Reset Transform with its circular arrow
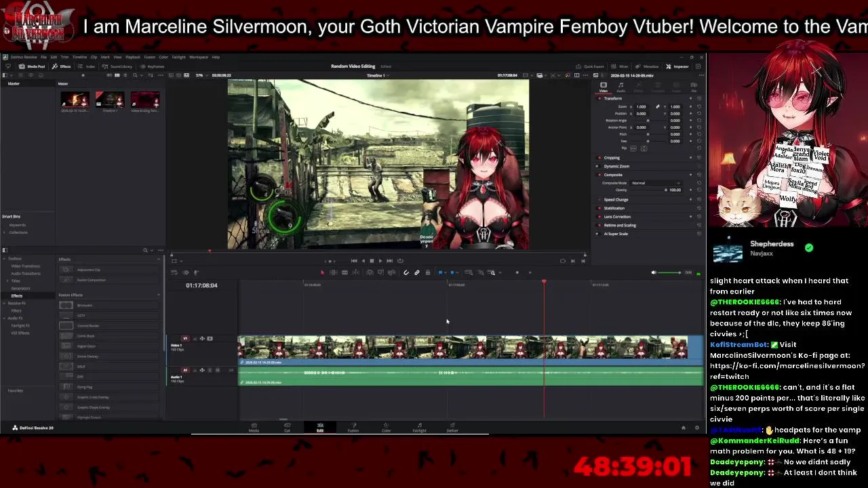 point(699,98)
